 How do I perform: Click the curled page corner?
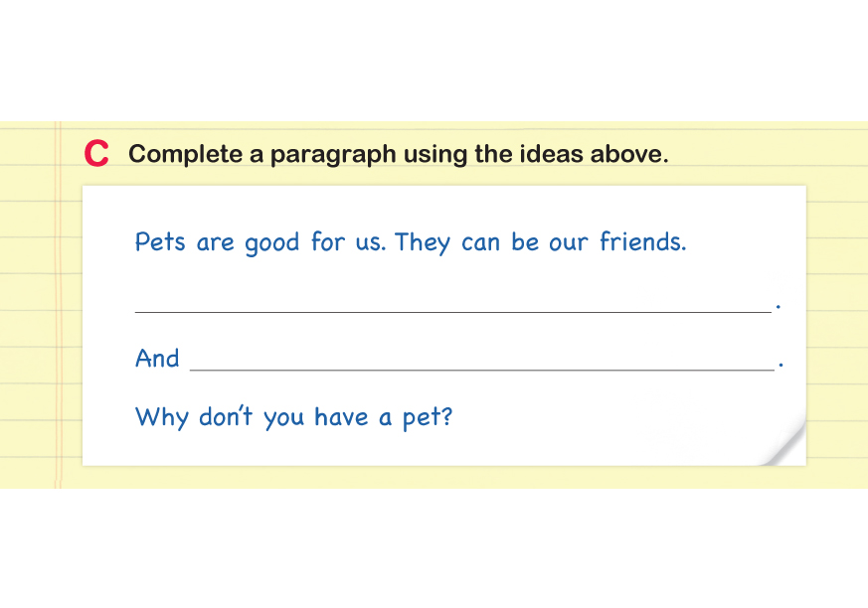click(x=783, y=444)
